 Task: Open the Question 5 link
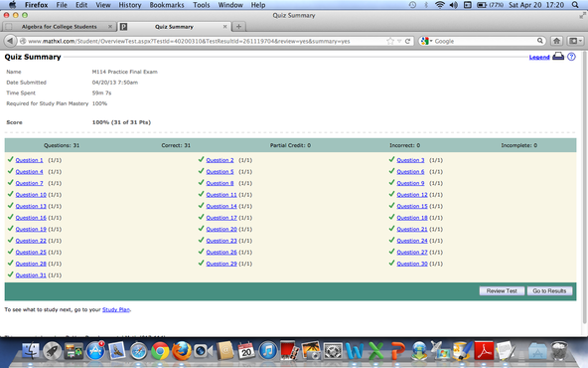point(220,172)
